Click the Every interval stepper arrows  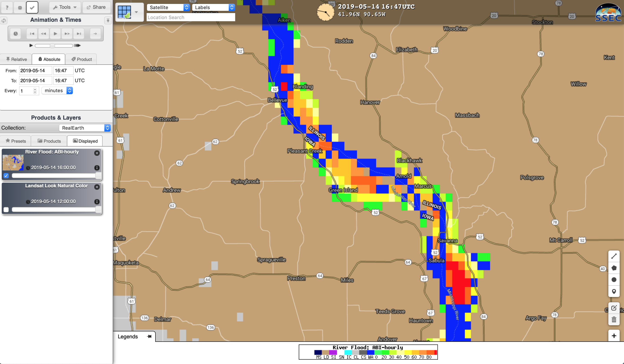tap(35, 91)
